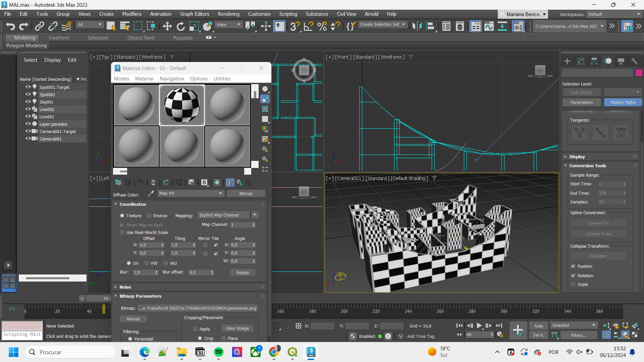
Task: Open the Mapping type dropdown
Action: (228, 215)
